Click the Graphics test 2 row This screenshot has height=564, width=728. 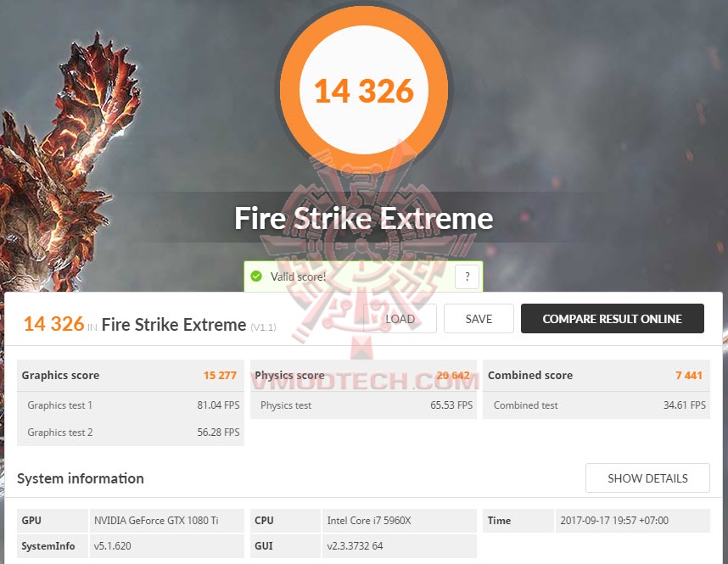point(131,433)
